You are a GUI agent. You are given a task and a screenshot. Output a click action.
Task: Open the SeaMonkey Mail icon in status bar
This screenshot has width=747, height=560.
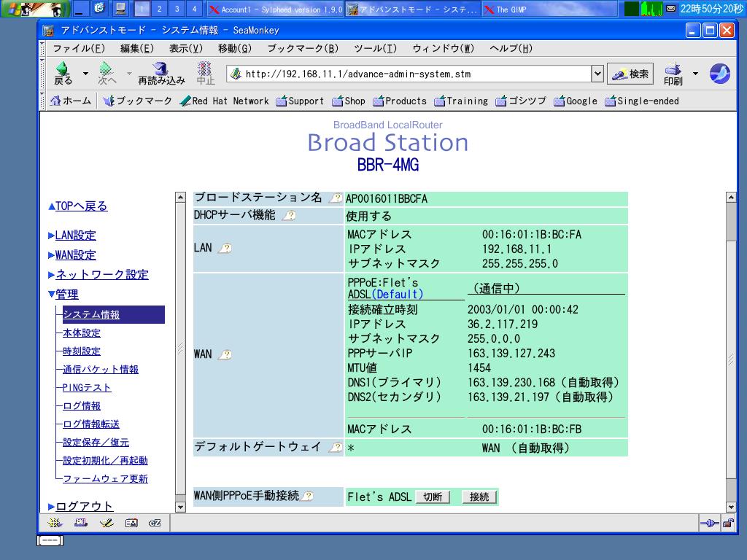point(80,523)
